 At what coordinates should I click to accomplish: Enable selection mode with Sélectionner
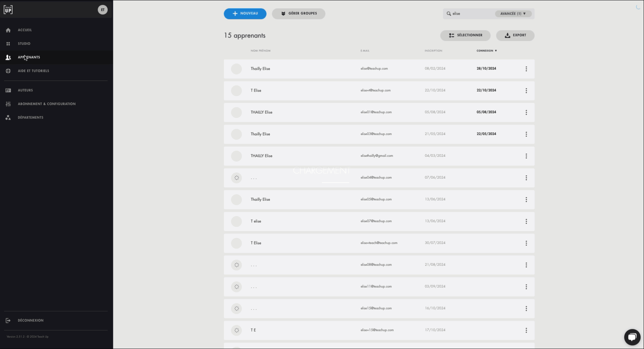[x=465, y=35]
